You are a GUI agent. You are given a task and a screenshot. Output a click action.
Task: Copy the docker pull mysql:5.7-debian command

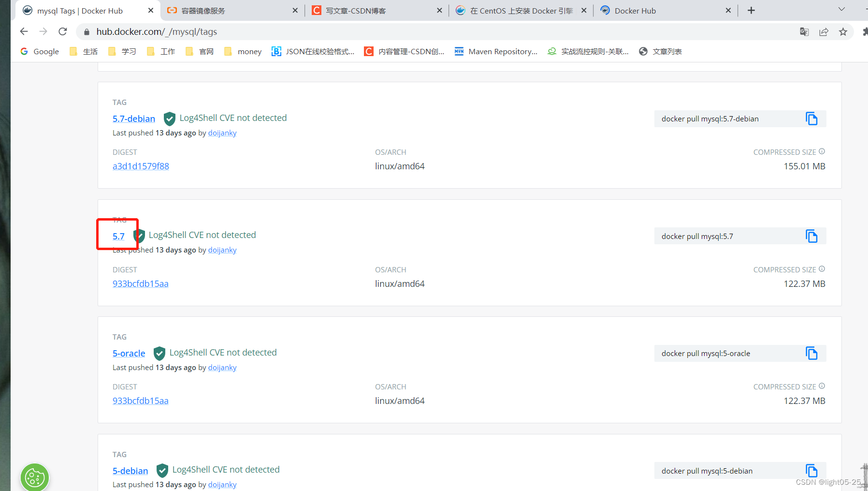811,119
